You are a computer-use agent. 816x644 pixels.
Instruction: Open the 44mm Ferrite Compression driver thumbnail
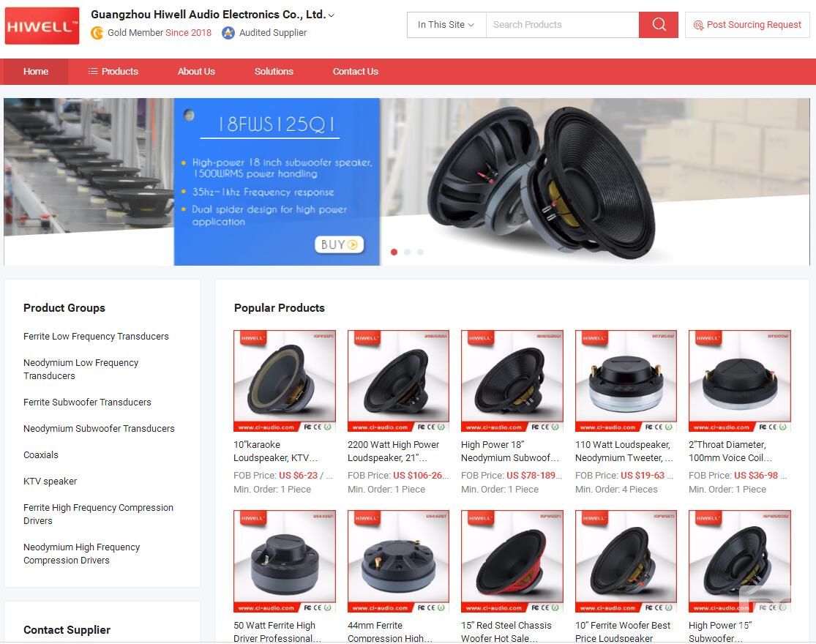[x=399, y=561]
